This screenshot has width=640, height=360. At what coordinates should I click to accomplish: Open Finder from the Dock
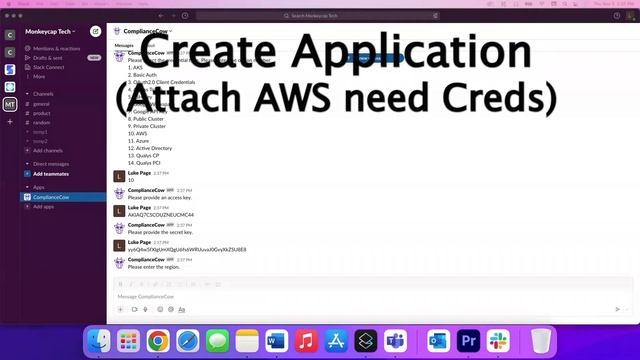tap(99, 341)
